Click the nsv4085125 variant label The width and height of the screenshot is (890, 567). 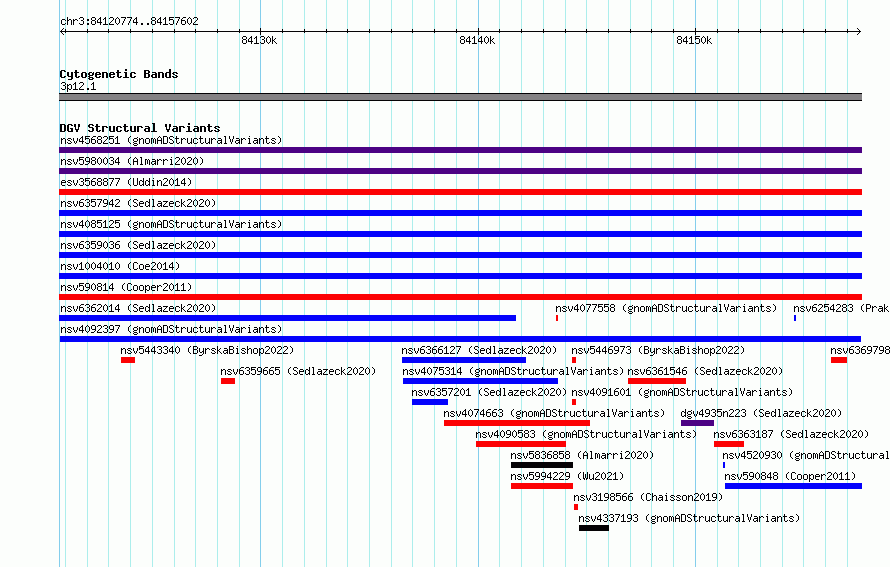coord(171,224)
